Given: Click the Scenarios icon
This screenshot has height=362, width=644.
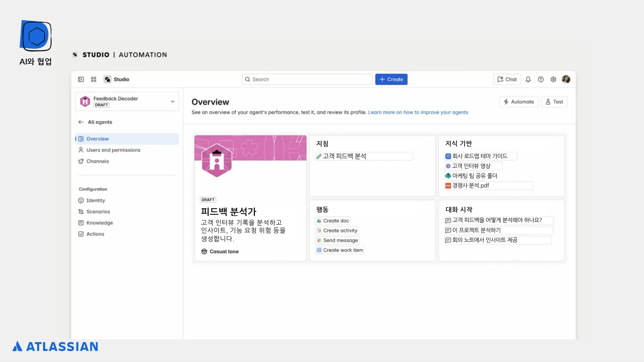Looking at the screenshot, I should point(81,211).
